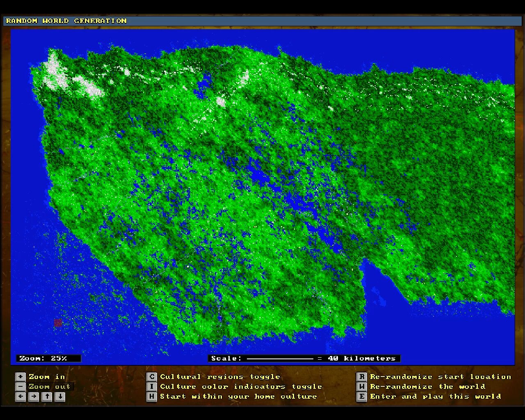The height and width of the screenshot is (420, 525).
Task: Click the W re-randomize world key
Action: click(361, 386)
